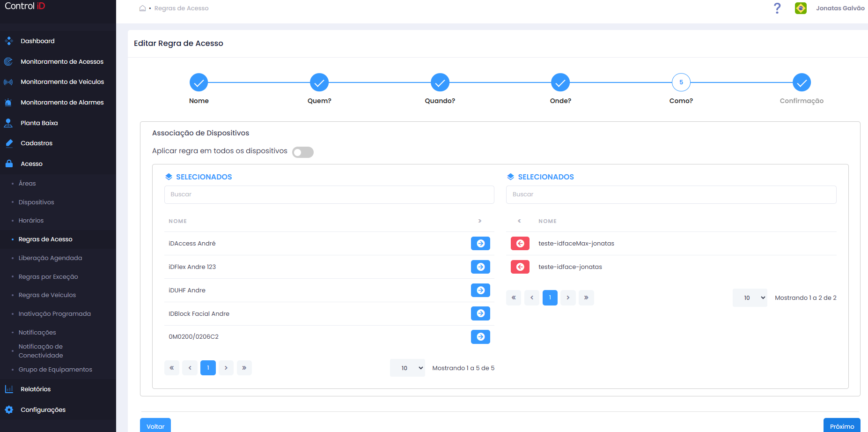Image resolution: width=868 pixels, height=432 pixels.
Task: Click the Brazil flag language icon
Action: pos(801,8)
